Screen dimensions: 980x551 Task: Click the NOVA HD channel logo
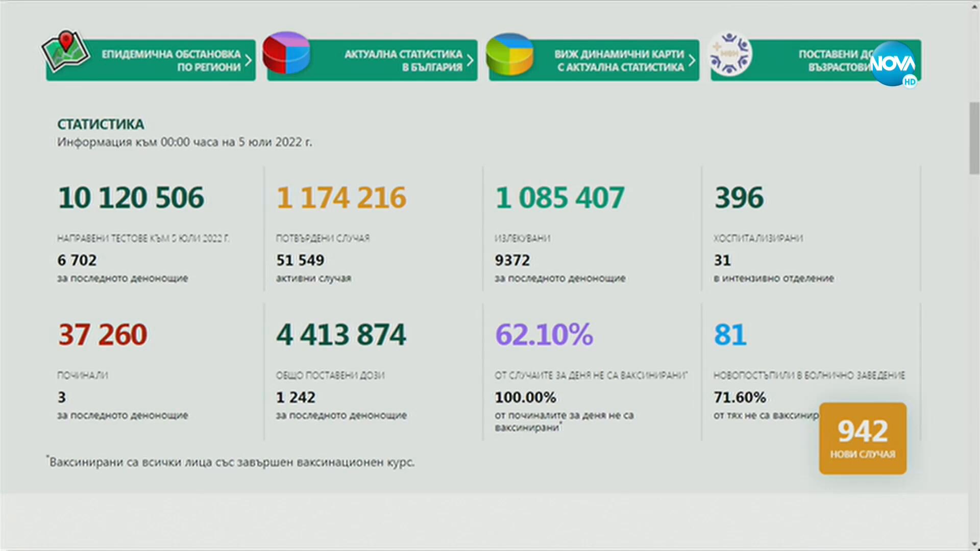893,64
